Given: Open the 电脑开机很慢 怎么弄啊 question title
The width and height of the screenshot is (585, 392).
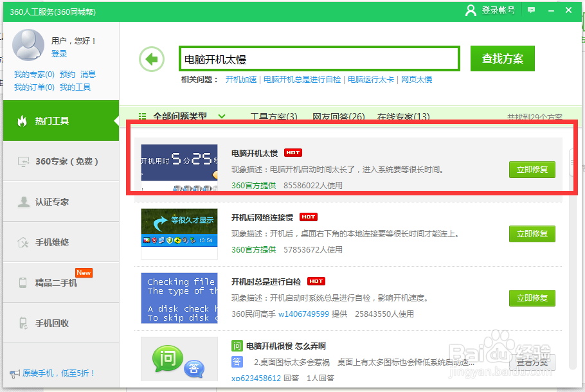Looking at the screenshot, I should [x=286, y=346].
